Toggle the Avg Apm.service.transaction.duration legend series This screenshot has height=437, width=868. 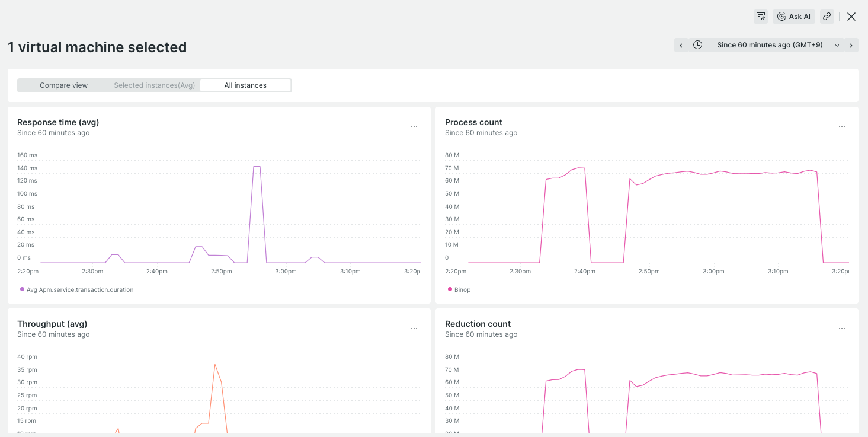[x=77, y=290]
